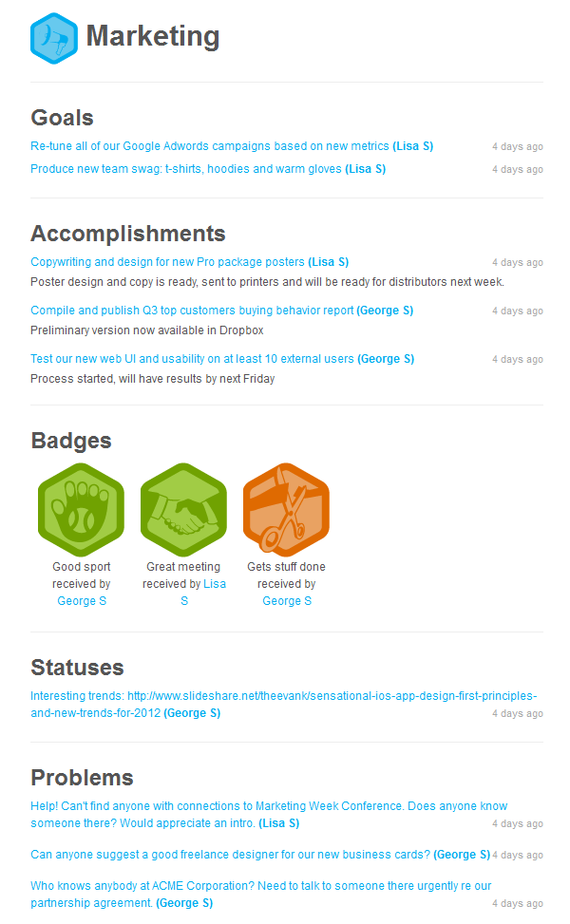This screenshot has width=570, height=924.
Task: Click George S under Gets stuff done badge
Action: point(287,601)
